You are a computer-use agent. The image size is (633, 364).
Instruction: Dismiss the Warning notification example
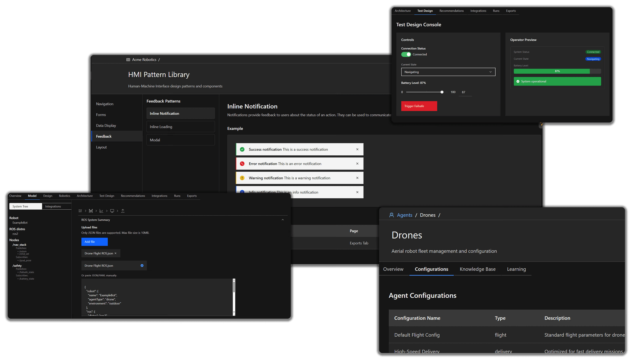[x=357, y=178]
